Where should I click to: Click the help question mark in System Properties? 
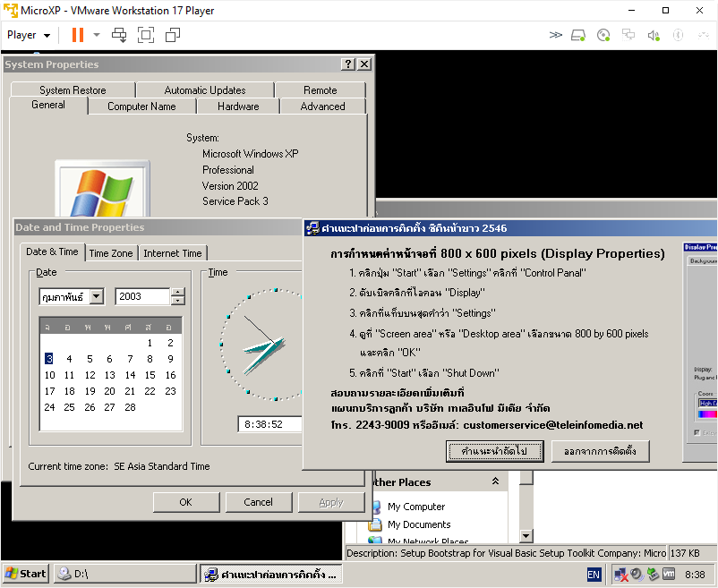tap(348, 64)
